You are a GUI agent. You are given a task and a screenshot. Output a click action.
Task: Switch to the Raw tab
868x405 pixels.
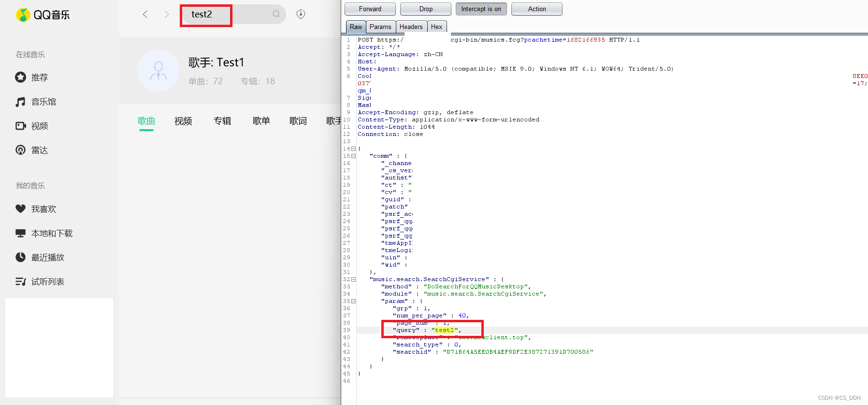356,27
